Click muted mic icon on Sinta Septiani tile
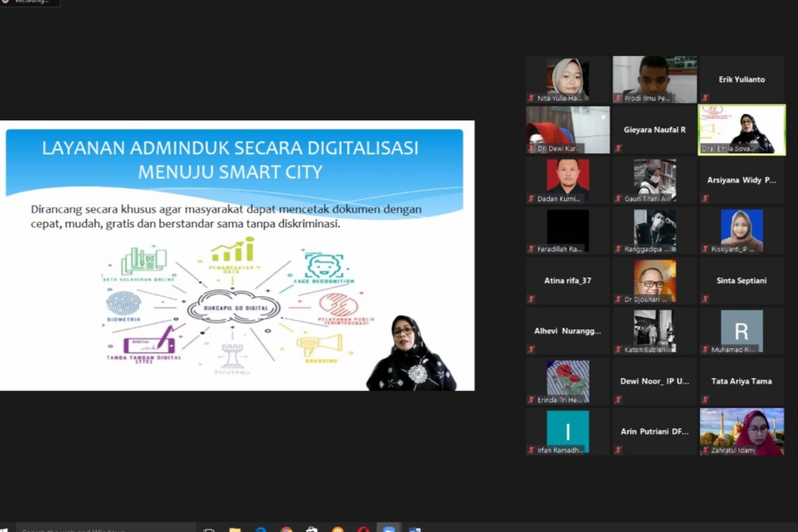The height and width of the screenshot is (532, 798). [705, 299]
